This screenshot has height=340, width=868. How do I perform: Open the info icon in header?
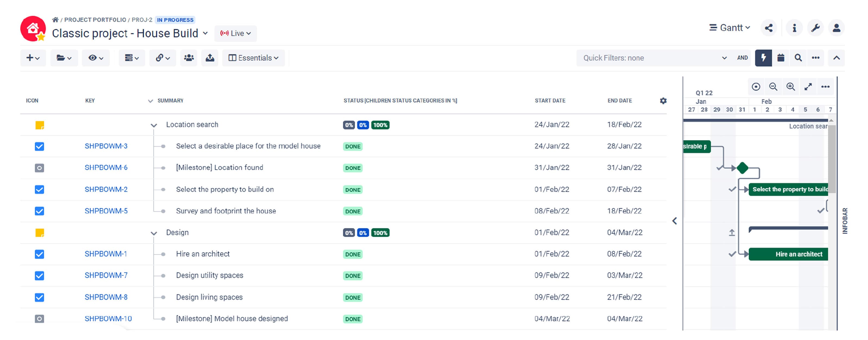(x=794, y=28)
